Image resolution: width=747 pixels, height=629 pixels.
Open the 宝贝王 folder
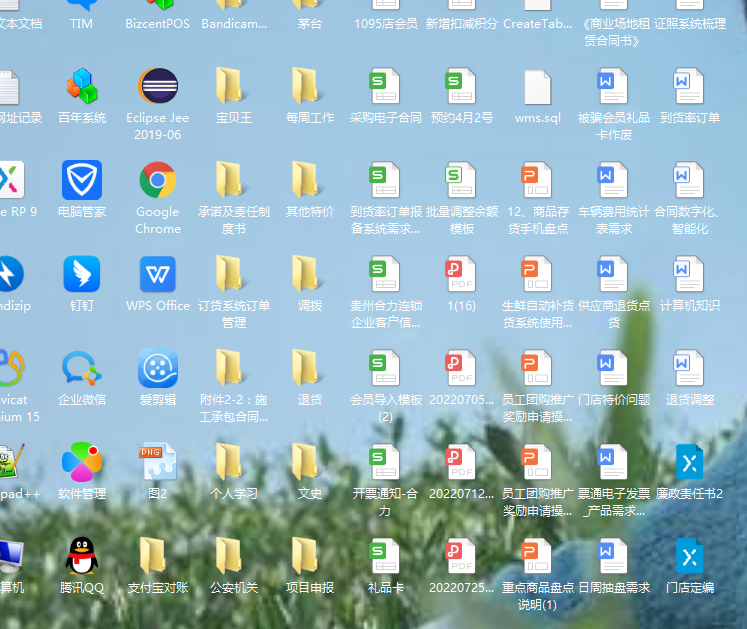(x=233, y=87)
